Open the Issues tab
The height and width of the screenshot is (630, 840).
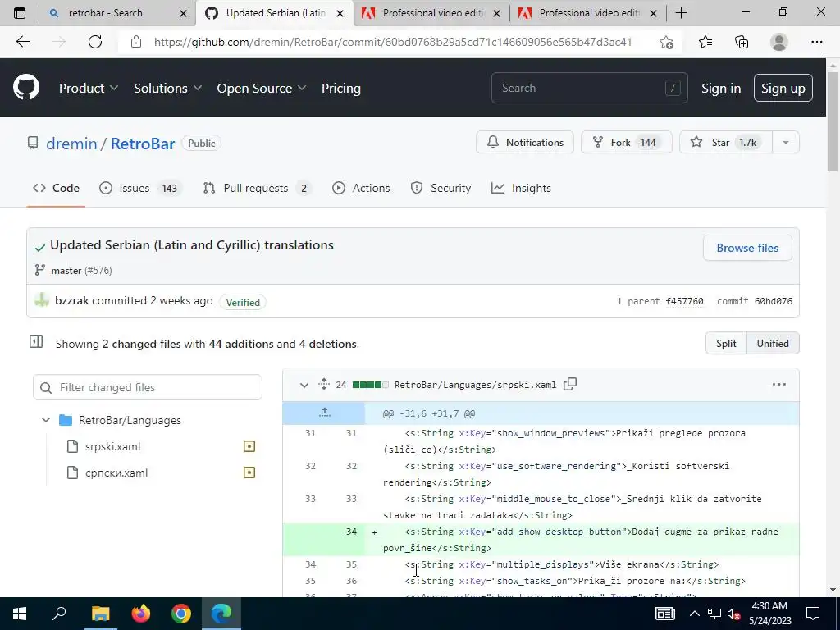141,188
